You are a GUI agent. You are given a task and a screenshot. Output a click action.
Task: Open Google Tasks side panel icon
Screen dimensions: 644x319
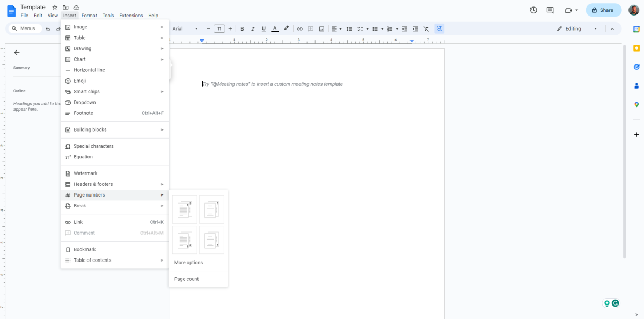click(636, 67)
